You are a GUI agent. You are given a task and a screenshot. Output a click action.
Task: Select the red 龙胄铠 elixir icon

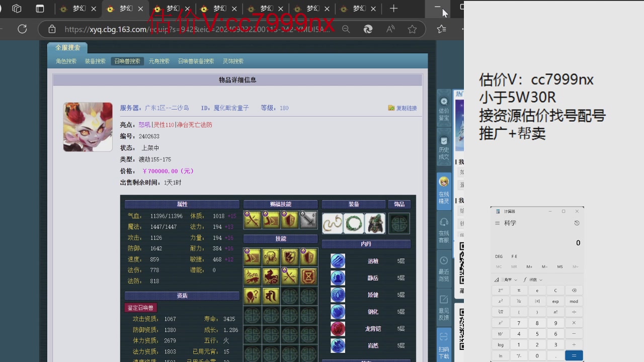click(x=338, y=328)
